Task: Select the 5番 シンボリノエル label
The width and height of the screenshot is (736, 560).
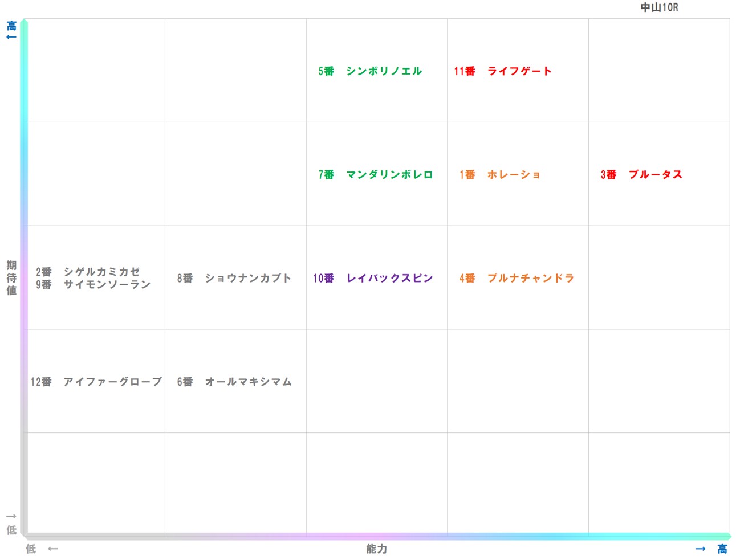Action: [369, 71]
